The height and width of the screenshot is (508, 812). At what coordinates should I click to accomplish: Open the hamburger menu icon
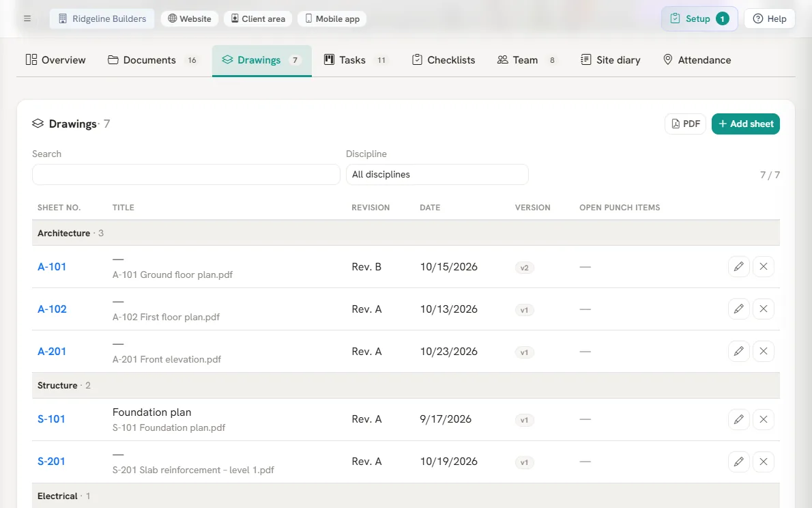pyautogui.click(x=27, y=18)
